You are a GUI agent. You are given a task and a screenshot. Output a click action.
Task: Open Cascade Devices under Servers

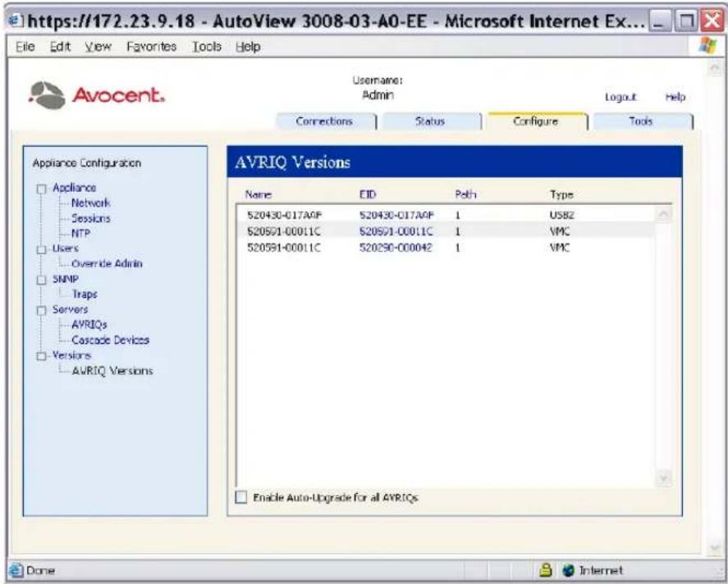tap(111, 340)
